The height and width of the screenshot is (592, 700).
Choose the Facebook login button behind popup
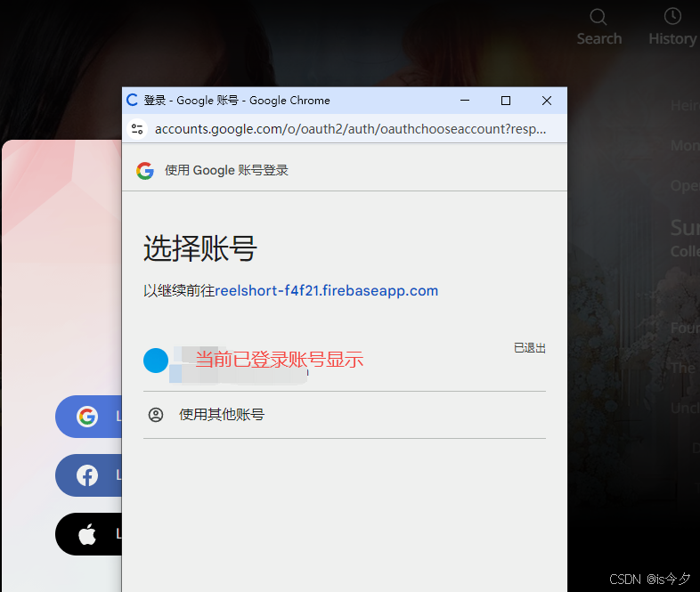pyautogui.click(x=88, y=475)
